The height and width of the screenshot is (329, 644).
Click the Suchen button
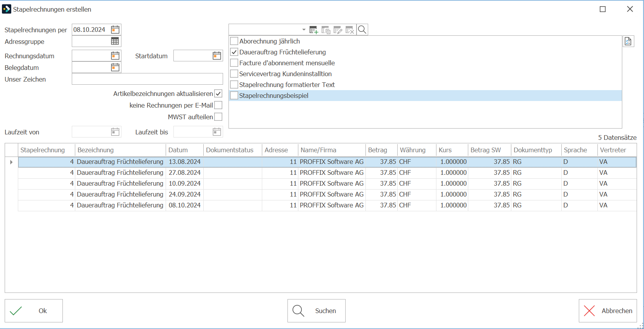[317, 311]
